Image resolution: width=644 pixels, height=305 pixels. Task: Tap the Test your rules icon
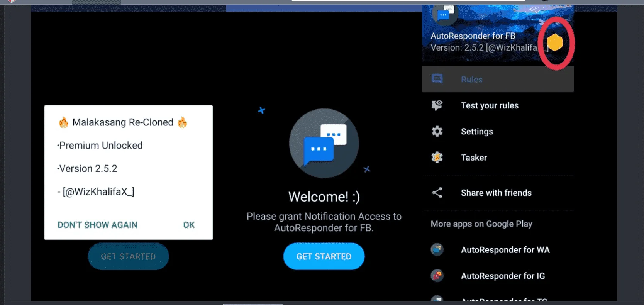click(437, 105)
